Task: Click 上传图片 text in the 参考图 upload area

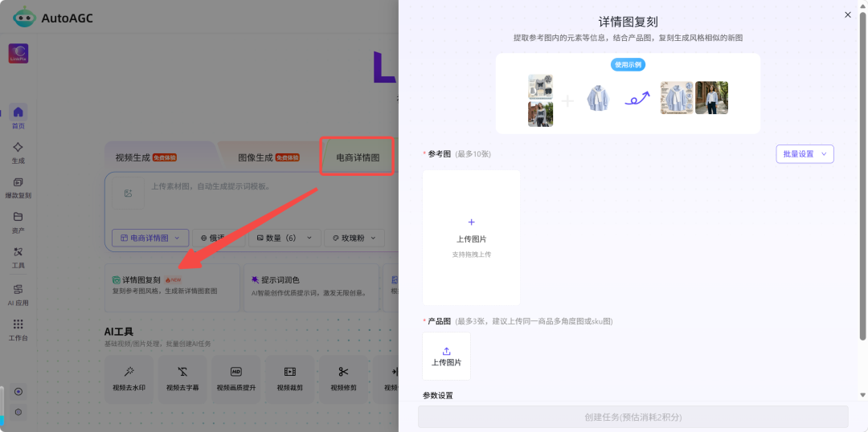Action: click(472, 239)
